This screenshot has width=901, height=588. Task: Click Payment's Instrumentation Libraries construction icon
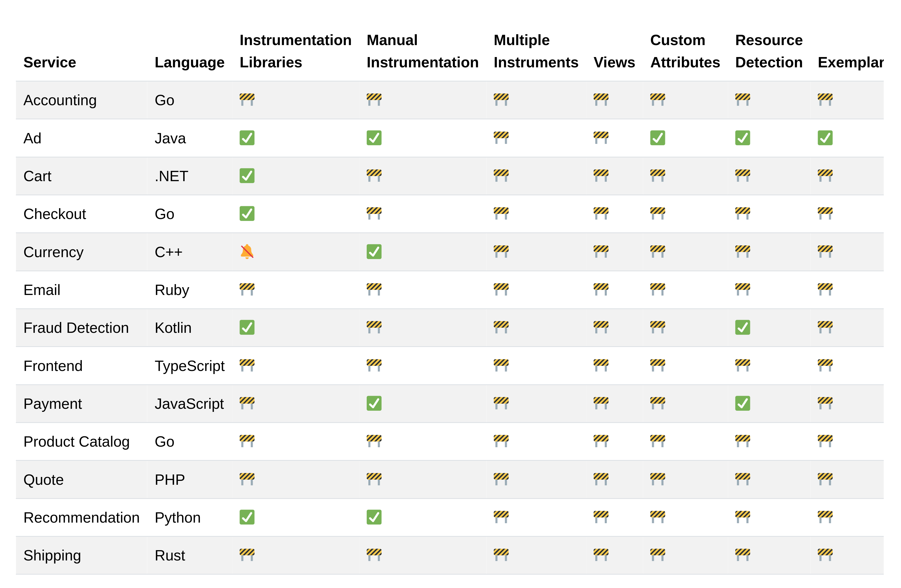tap(247, 403)
